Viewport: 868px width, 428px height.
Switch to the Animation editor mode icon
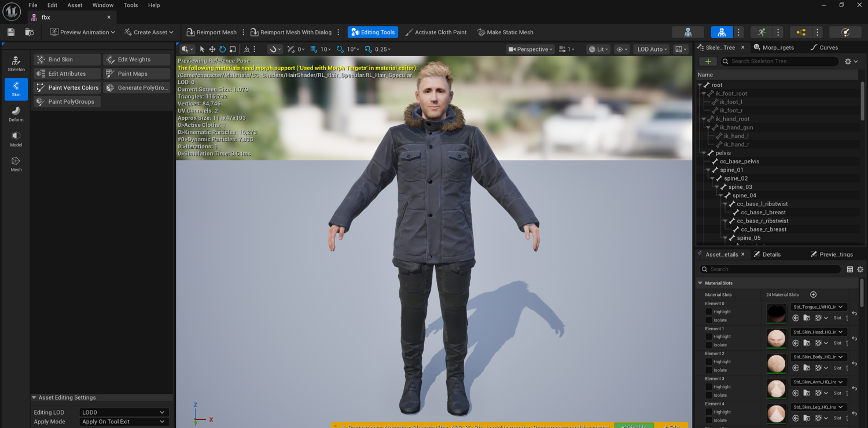(x=762, y=32)
